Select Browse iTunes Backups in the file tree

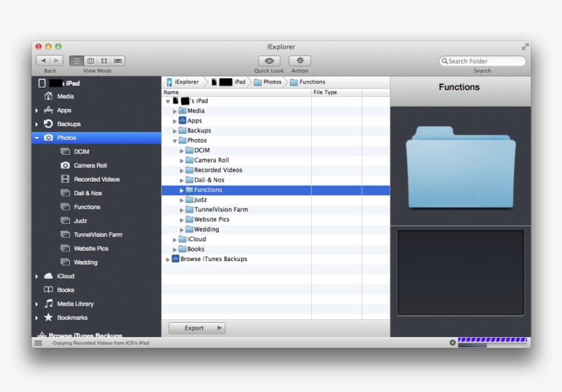213,259
